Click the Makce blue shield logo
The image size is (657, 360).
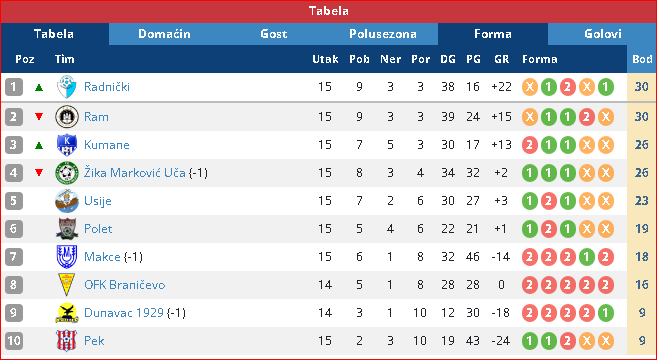(x=67, y=257)
